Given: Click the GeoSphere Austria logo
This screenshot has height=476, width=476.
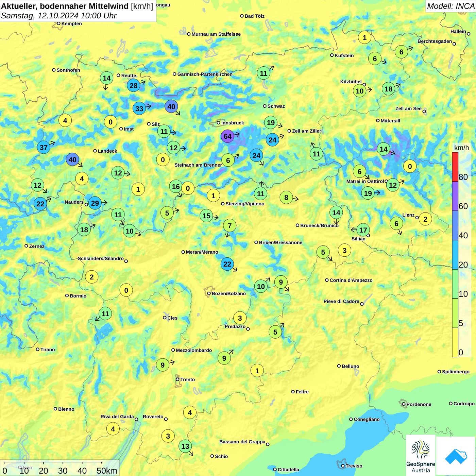Looking at the screenshot, I should (421, 455).
